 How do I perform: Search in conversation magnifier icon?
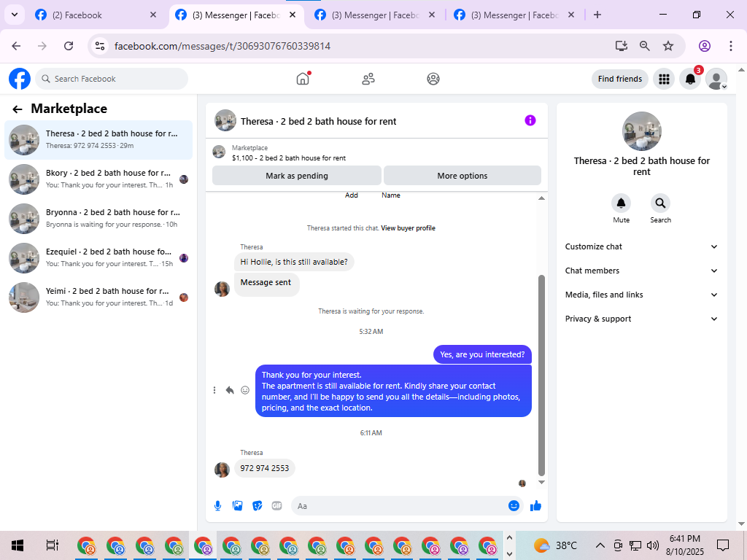pyautogui.click(x=660, y=203)
